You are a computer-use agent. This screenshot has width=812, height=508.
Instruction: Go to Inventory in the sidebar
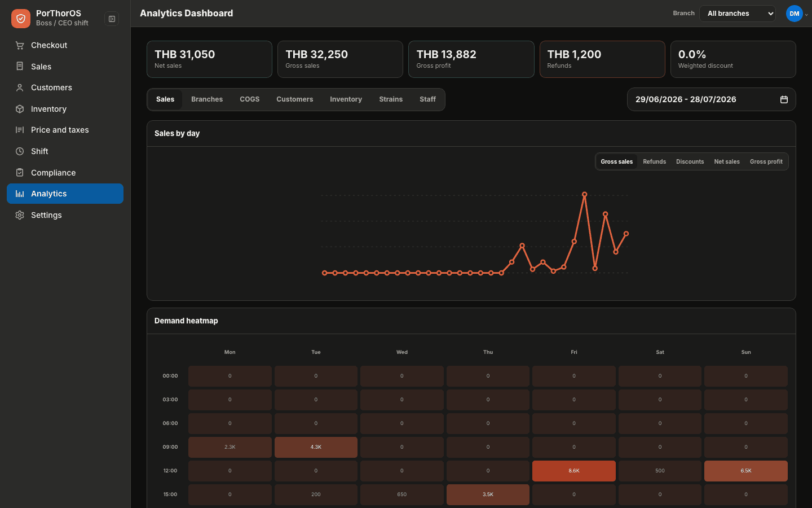65,109
